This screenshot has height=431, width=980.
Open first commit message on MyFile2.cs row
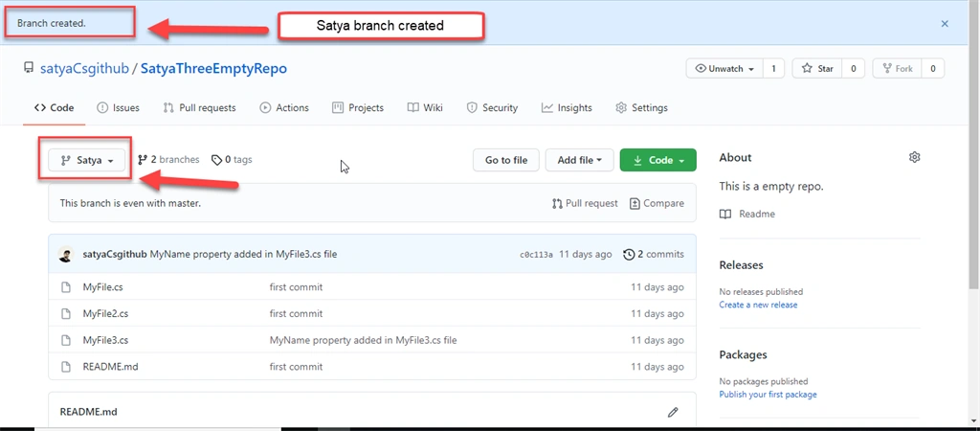pos(297,313)
